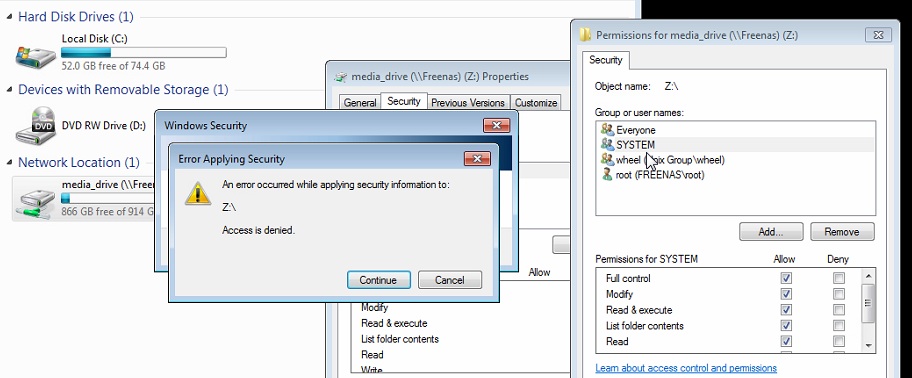Switch to the General tab
The height and width of the screenshot is (378, 912).
coord(360,102)
